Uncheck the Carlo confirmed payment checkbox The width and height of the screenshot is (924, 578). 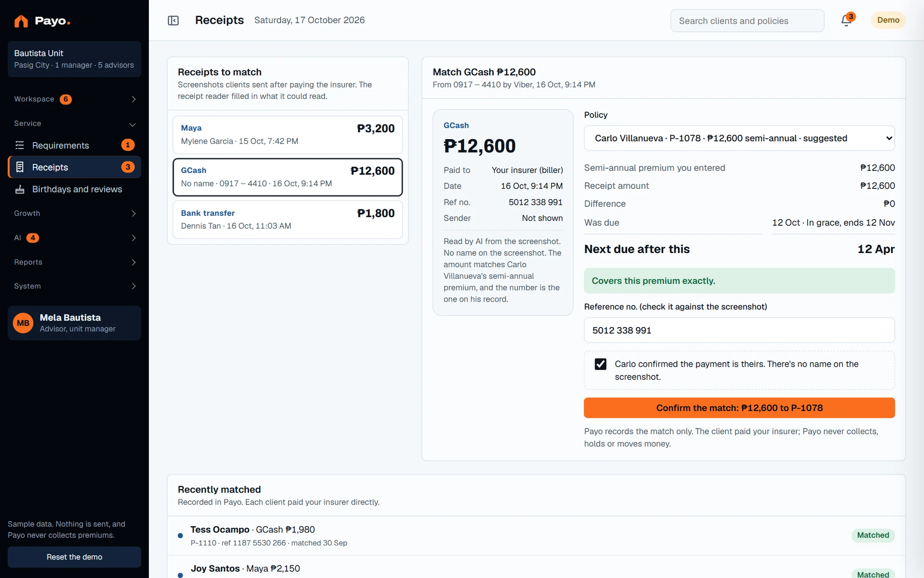(x=601, y=364)
